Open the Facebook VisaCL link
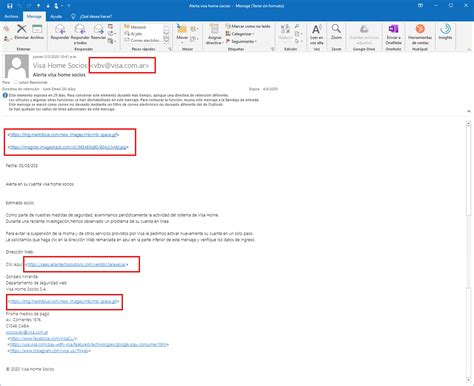Viewport: 474px width, 386px height. (x=42, y=338)
